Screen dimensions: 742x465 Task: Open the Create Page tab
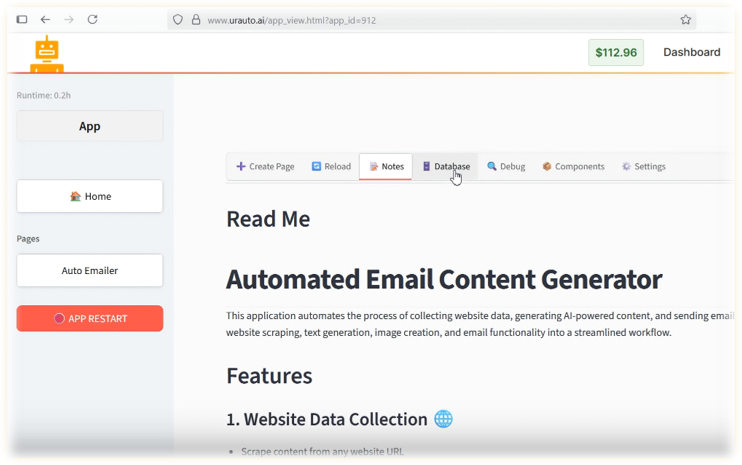pyautogui.click(x=265, y=167)
